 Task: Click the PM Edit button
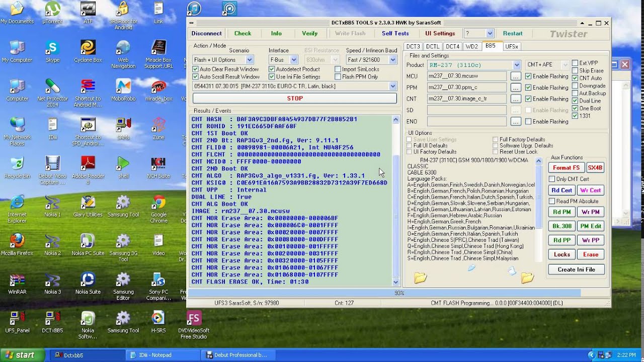click(x=591, y=226)
